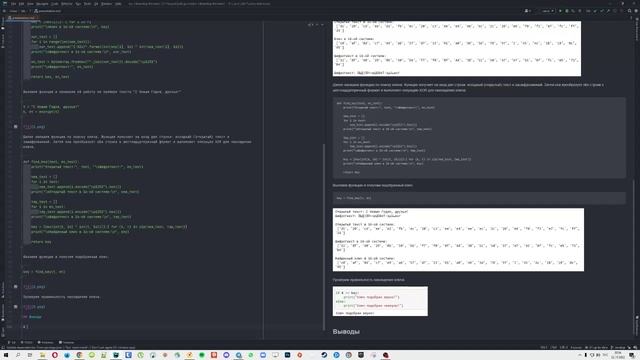Open Opera browser from the taskbar

pos(55,355)
